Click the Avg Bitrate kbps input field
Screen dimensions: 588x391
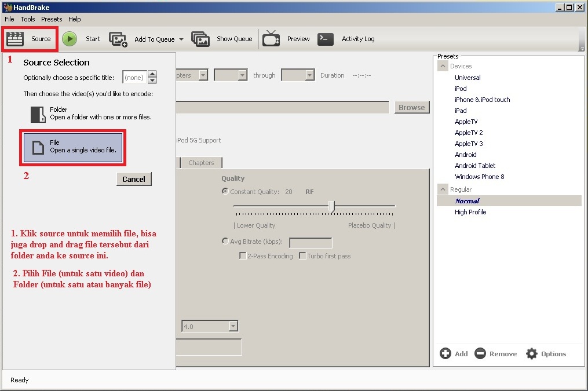(x=311, y=243)
